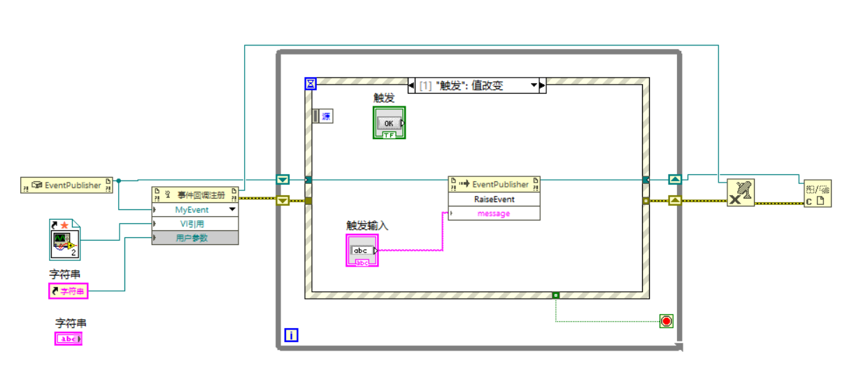868x375 pixels.
Task: Click the message parameter row
Action: [494, 213]
